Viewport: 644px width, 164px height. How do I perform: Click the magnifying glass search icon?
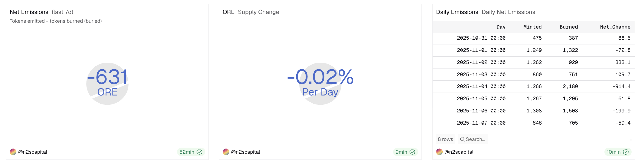[x=462, y=139]
